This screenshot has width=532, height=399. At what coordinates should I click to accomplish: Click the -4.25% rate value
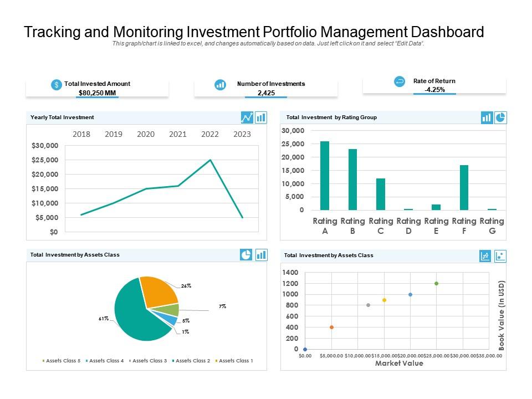tap(434, 90)
